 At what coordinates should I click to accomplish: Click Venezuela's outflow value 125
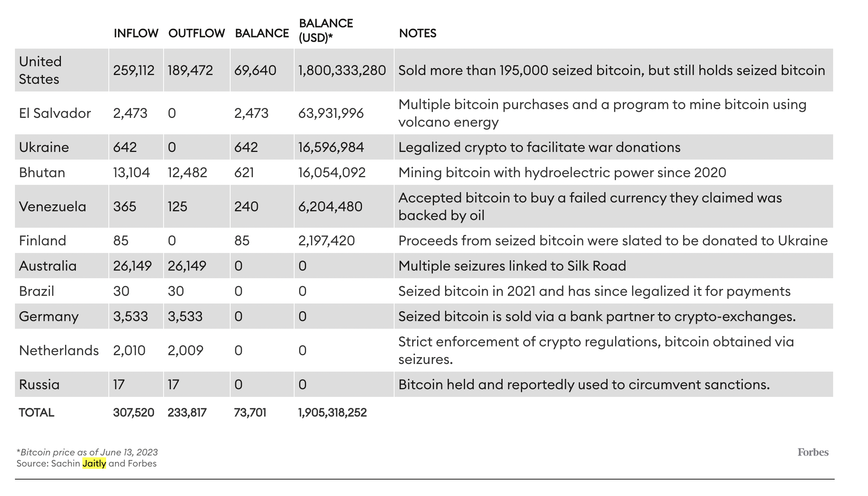pyautogui.click(x=177, y=207)
